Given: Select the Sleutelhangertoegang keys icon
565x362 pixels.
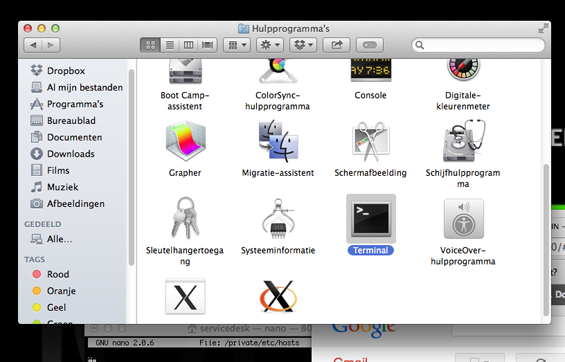Looking at the screenshot, I should click(185, 218).
